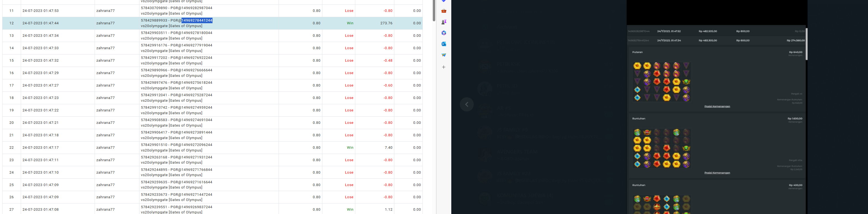Click the Win status in row 12
This screenshot has height=214, width=868.
click(x=350, y=23)
